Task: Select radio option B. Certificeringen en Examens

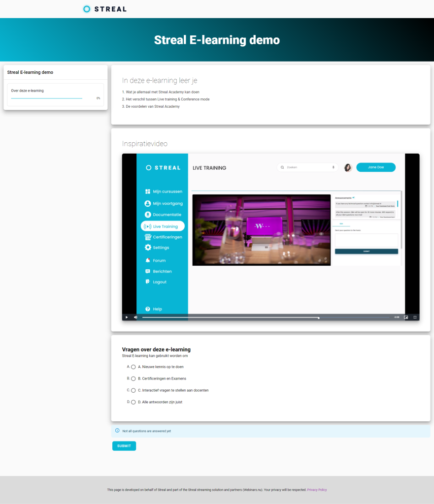Action: tap(133, 378)
